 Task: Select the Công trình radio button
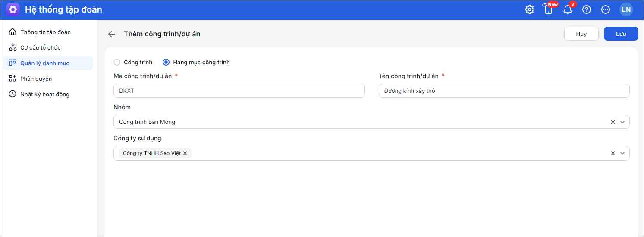[117, 62]
